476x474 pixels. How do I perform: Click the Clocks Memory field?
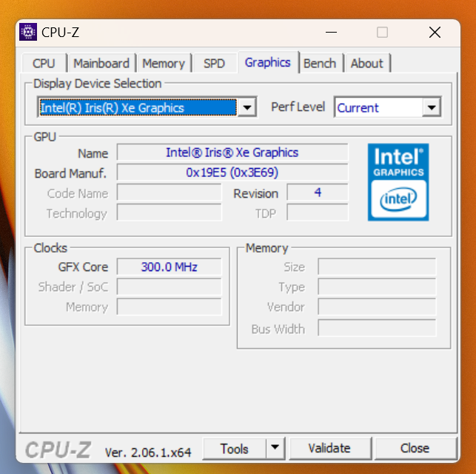point(169,307)
